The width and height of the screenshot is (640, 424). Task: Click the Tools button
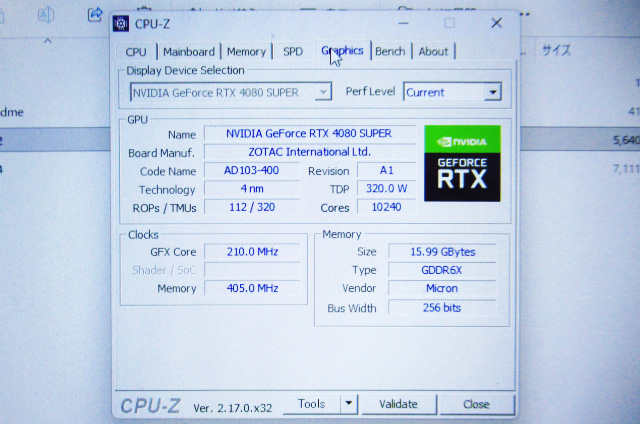(311, 404)
